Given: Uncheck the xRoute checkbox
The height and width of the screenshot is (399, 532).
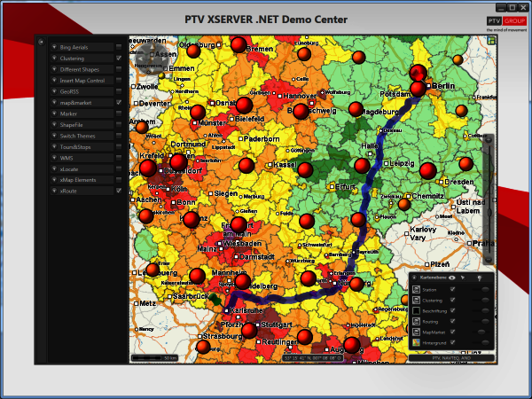Looking at the screenshot, I should click(119, 191).
